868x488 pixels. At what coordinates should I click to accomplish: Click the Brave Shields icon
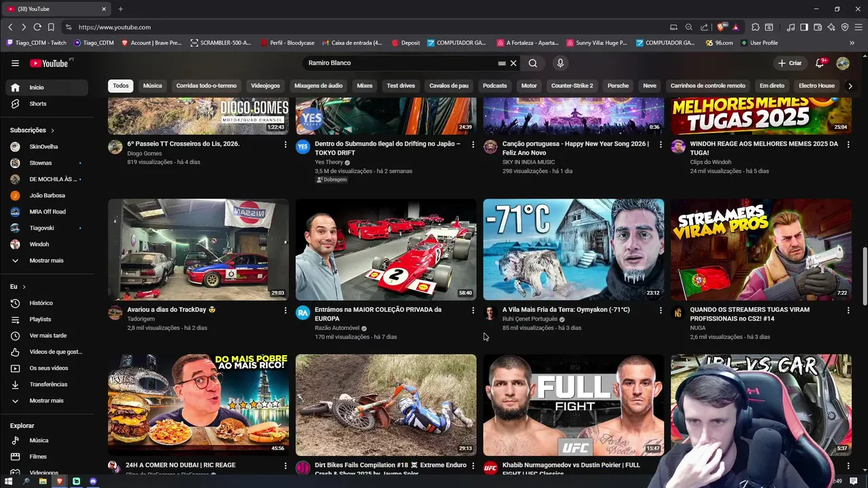[x=723, y=27]
